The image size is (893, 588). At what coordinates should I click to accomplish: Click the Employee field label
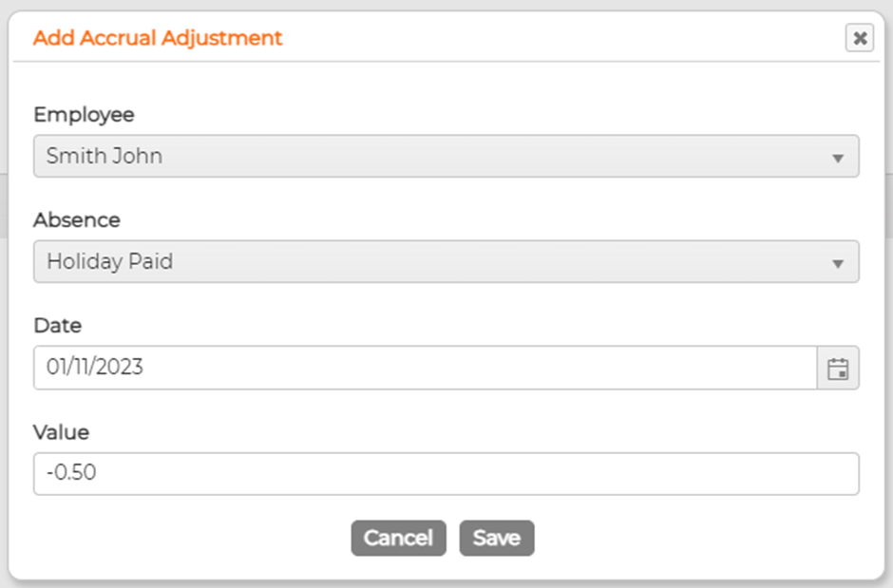(x=84, y=115)
